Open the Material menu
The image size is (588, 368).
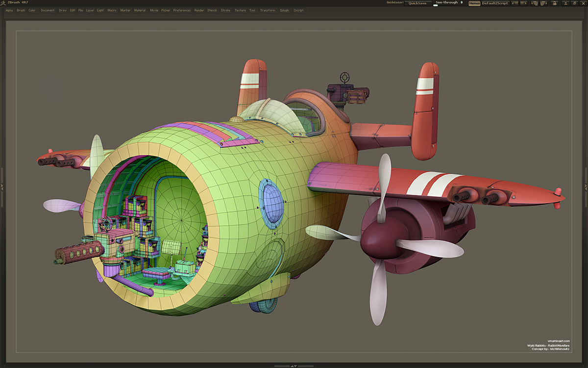click(x=140, y=10)
